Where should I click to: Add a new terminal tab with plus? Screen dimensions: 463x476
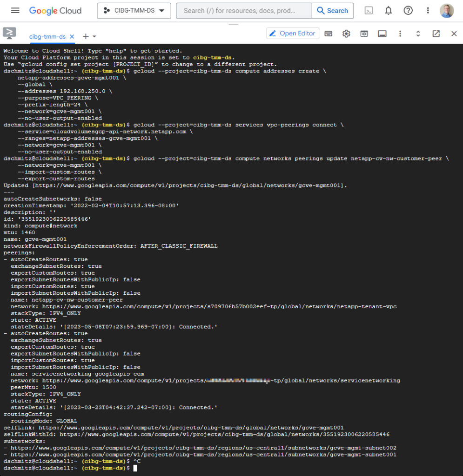(86, 36)
